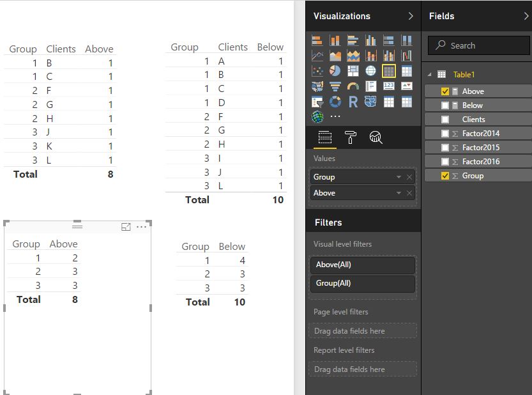Open more custom visuals ellipsis
532x395 pixels.
tap(335, 116)
